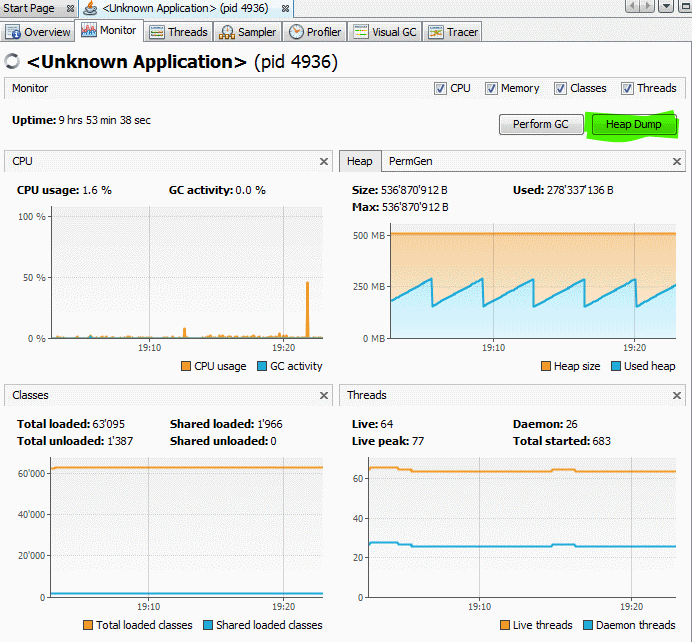
Task: Click the heap Used 278'337'136 B value
Action: (580, 191)
